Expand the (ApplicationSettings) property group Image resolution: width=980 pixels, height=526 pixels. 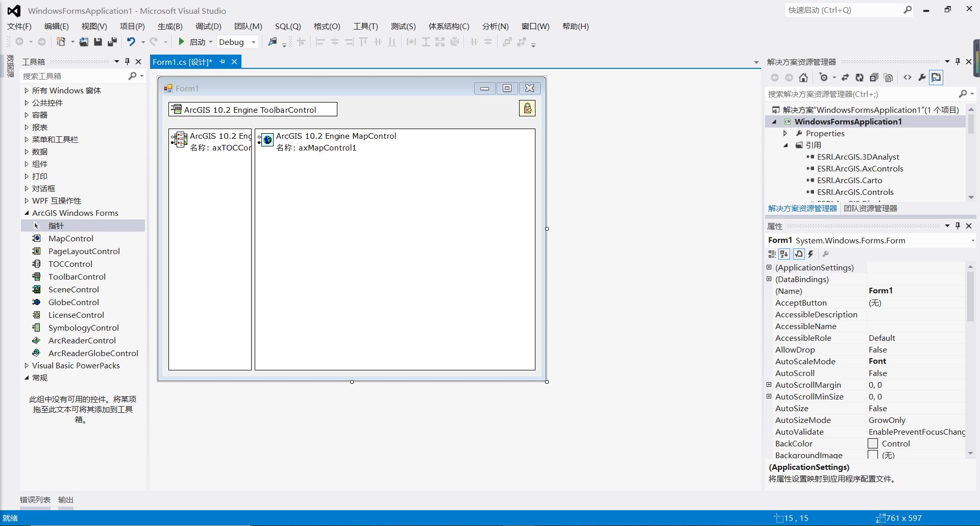point(769,267)
